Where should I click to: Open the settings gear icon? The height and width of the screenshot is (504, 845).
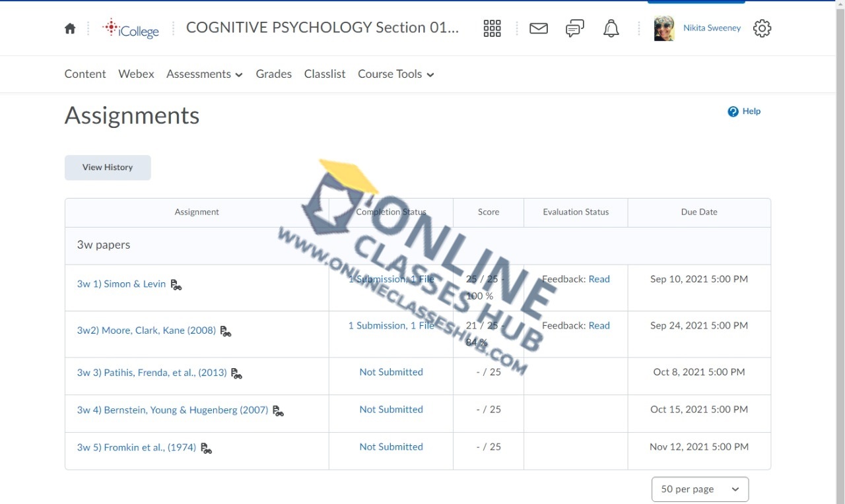[762, 28]
